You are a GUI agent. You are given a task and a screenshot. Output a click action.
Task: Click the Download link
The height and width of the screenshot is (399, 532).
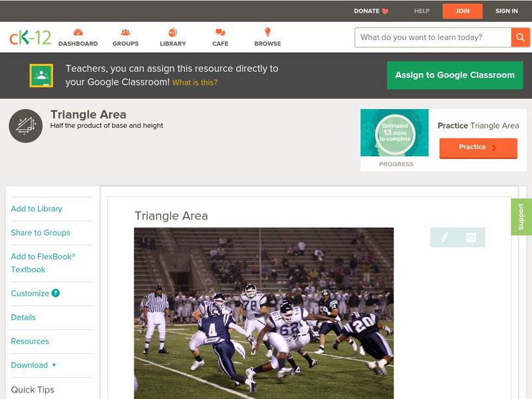[x=29, y=365]
